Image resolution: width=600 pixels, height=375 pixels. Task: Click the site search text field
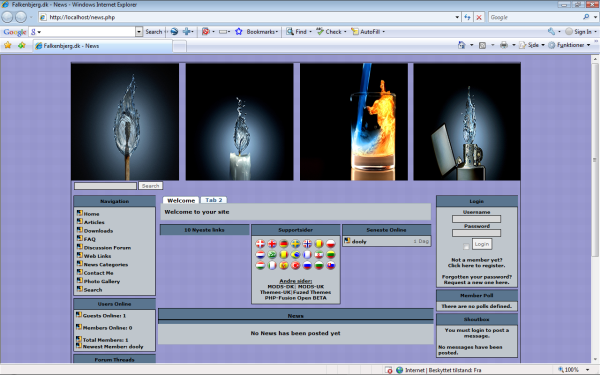105,186
